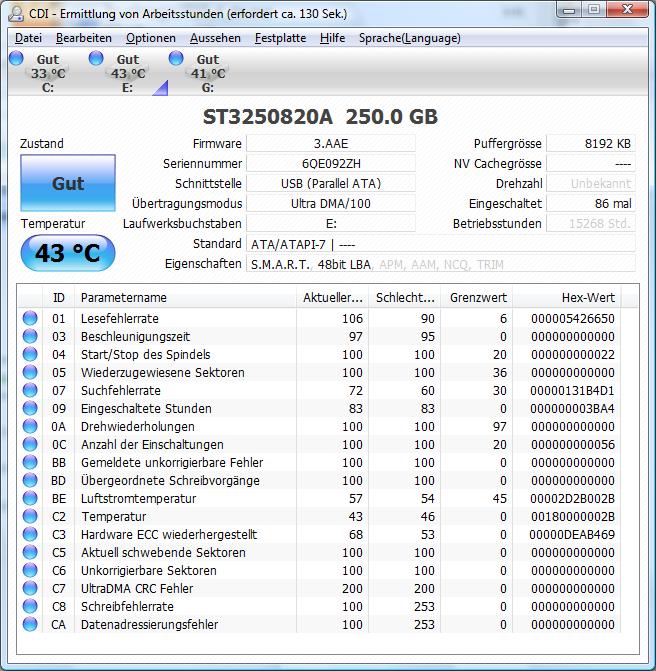656x671 pixels.
Task: Open the Bearbeiten menu
Action: 83,38
